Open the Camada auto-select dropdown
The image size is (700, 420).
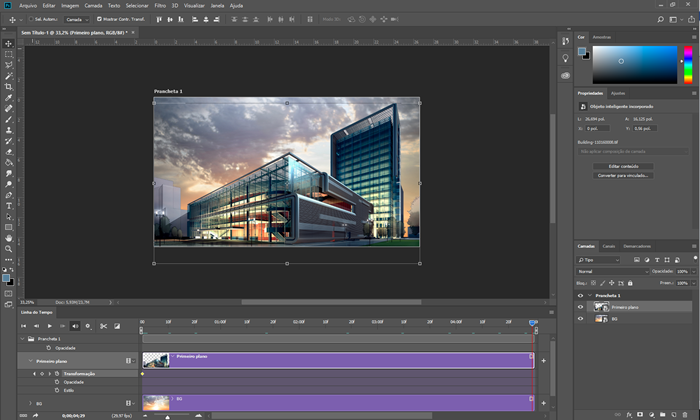click(x=77, y=19)
